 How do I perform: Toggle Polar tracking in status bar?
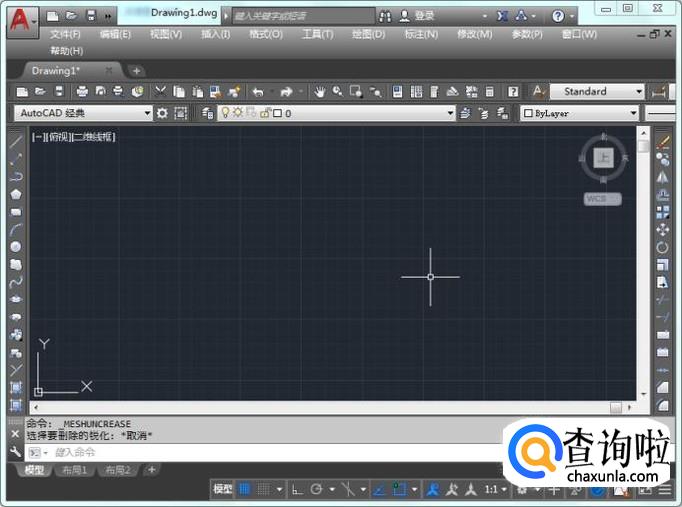(316, 490)
